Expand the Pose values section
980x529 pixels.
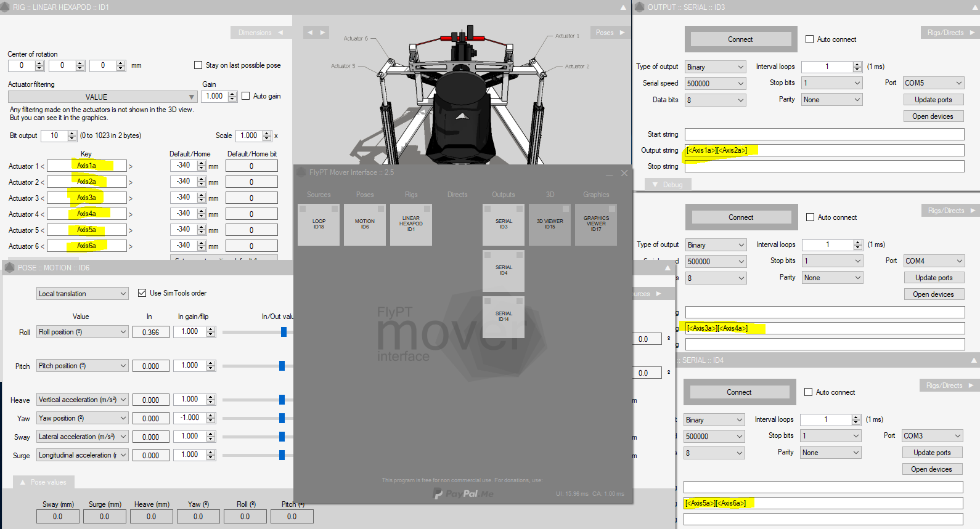tap(43, 482)
